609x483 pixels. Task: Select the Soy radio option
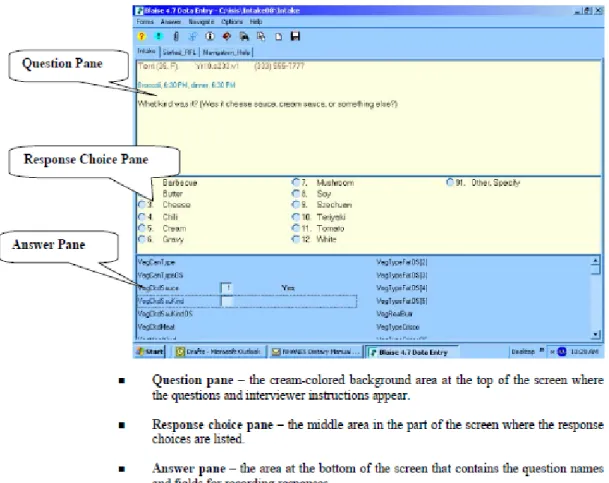(296, 193)
